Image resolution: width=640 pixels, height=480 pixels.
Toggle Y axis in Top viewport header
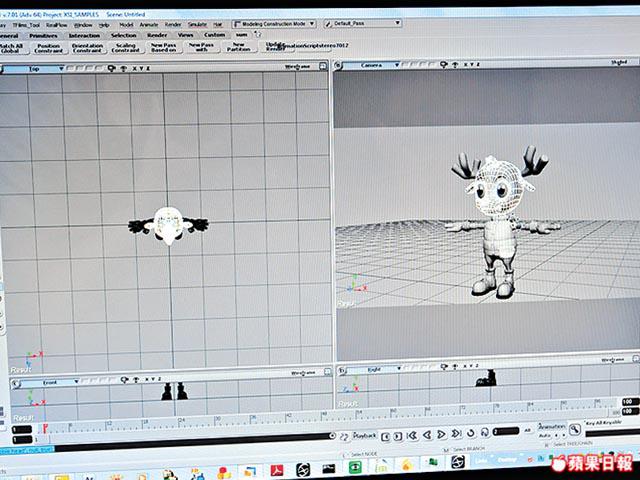141,69
